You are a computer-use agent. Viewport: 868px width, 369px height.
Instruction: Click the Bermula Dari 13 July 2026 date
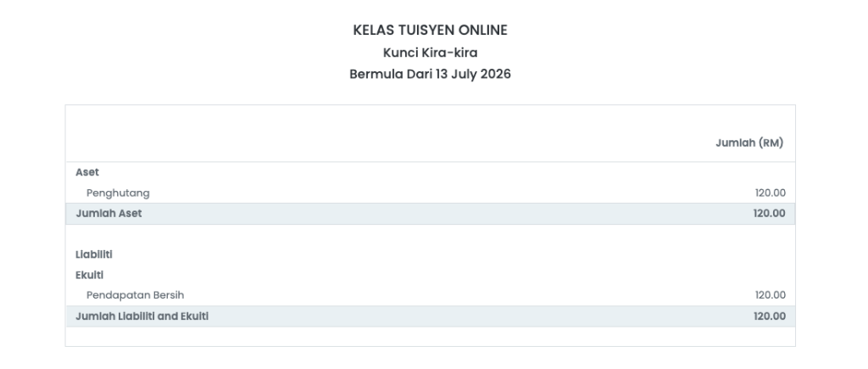click(430, 74)
